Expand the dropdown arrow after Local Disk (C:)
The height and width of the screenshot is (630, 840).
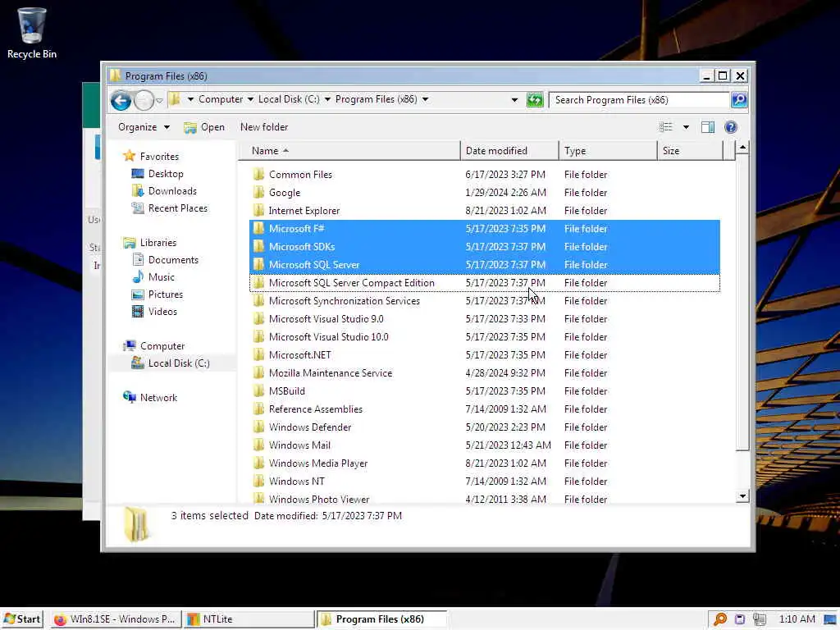pos(327,99)
